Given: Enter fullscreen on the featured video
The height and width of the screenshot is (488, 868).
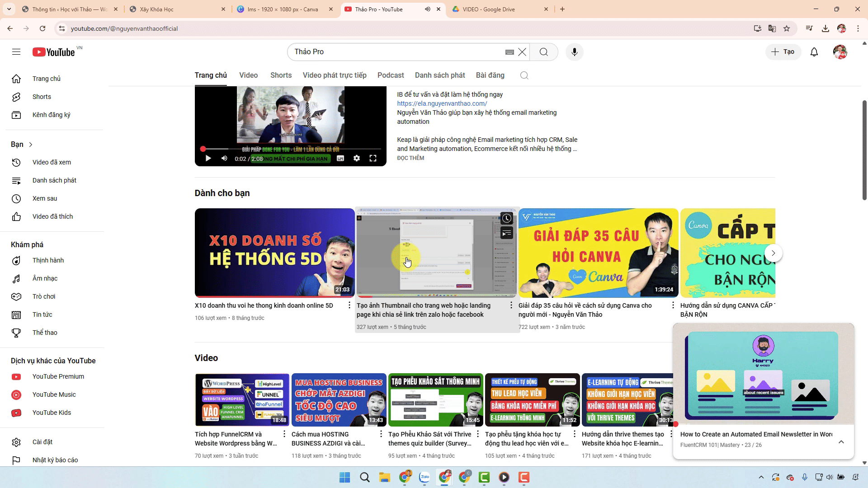Looking at the screenshot, I should 373,159.
